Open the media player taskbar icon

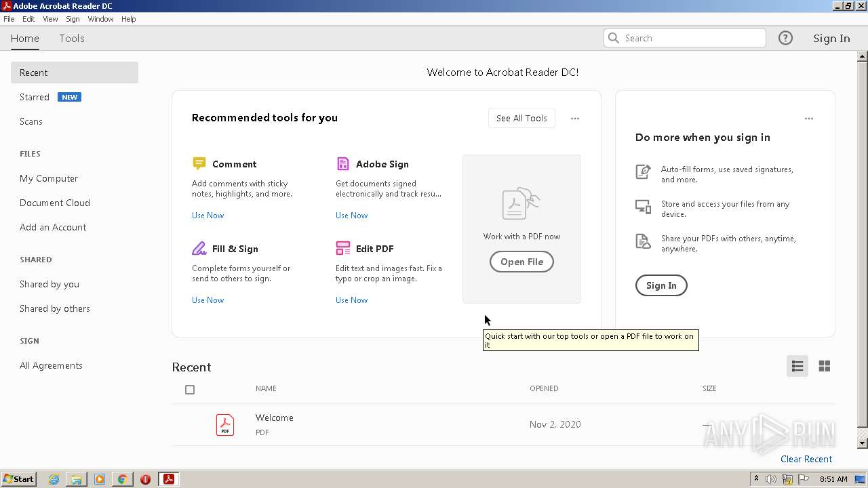coord(100,479)
